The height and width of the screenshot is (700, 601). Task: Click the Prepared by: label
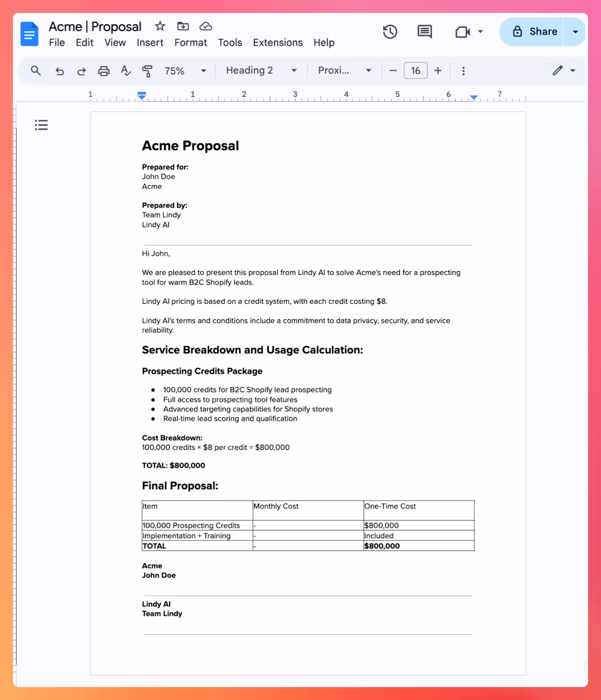point(164,205)
